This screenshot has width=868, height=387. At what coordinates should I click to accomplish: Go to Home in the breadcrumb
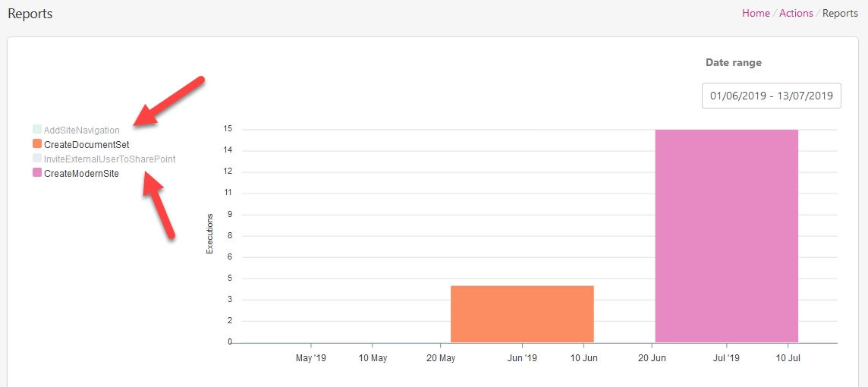756,14
